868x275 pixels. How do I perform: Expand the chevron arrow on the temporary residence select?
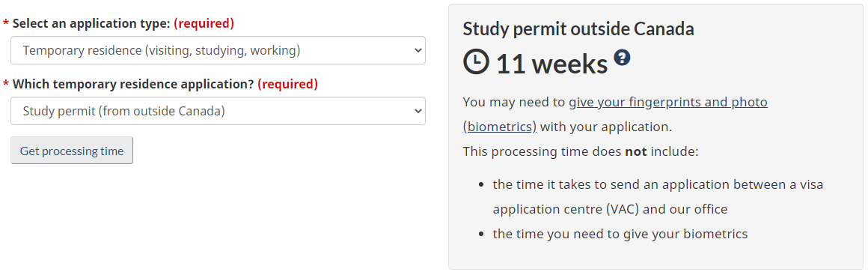(x=418, y=111)
